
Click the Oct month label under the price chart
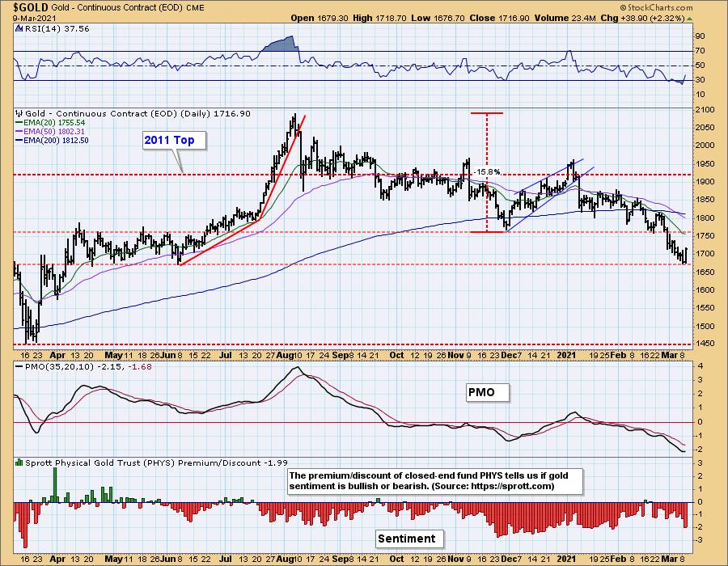coord(396,356)
